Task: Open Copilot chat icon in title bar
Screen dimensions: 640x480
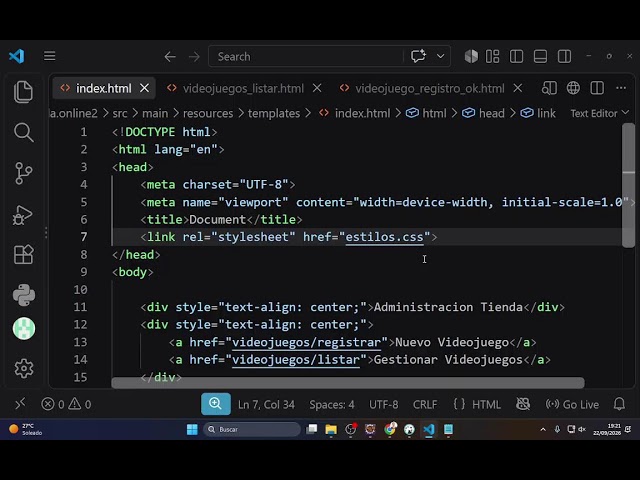Action: click(x=418, y=56)
